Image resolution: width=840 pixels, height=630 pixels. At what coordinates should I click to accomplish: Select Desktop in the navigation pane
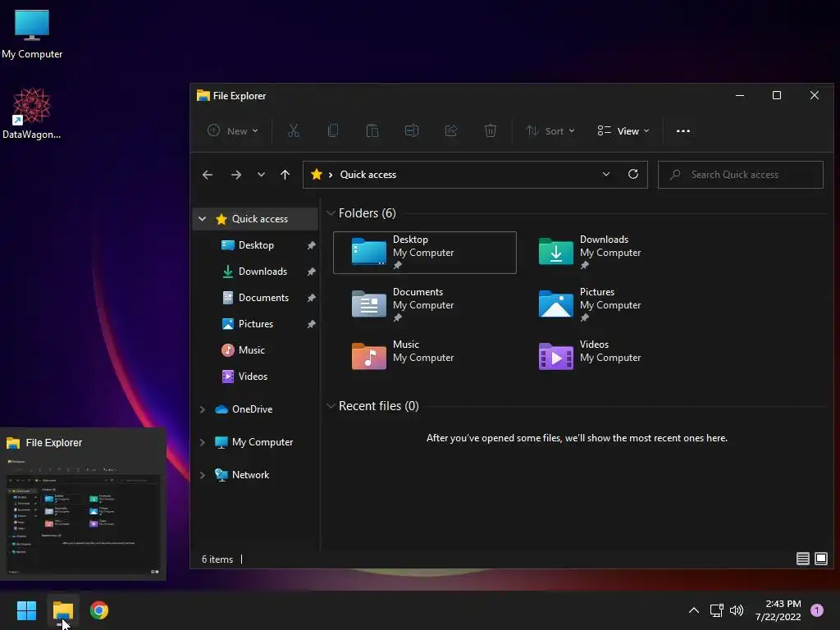pos(256,245)
